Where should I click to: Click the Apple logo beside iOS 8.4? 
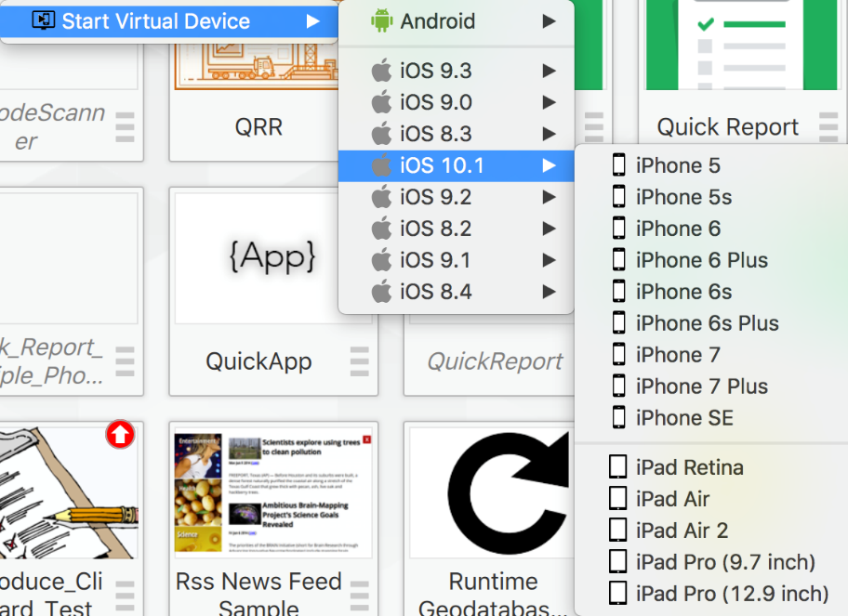click(382, 291)
